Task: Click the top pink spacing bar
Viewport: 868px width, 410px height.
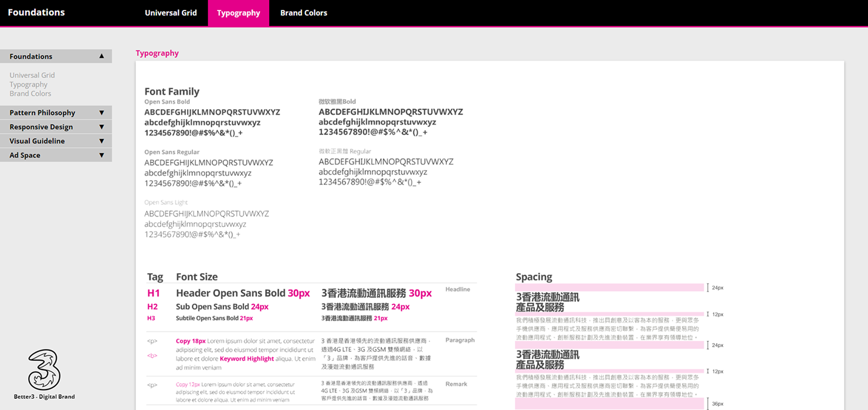Action: click(x=609, y=287)
